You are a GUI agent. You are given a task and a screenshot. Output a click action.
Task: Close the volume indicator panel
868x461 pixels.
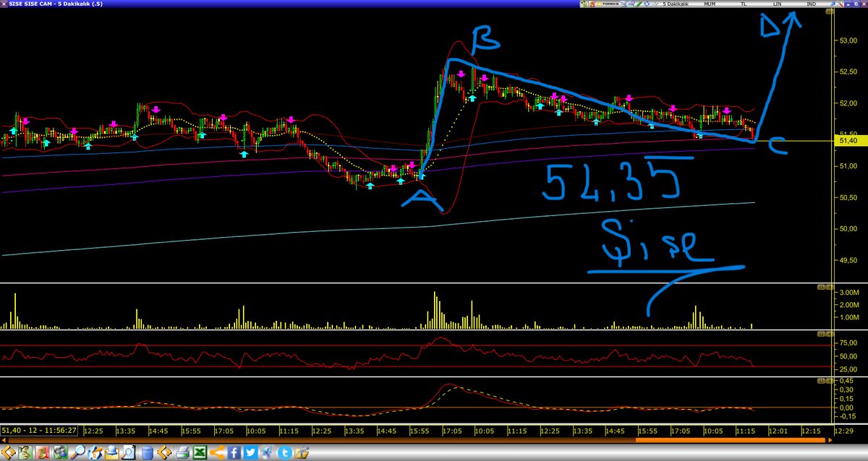pyautogui.click(x=830, y=288)
